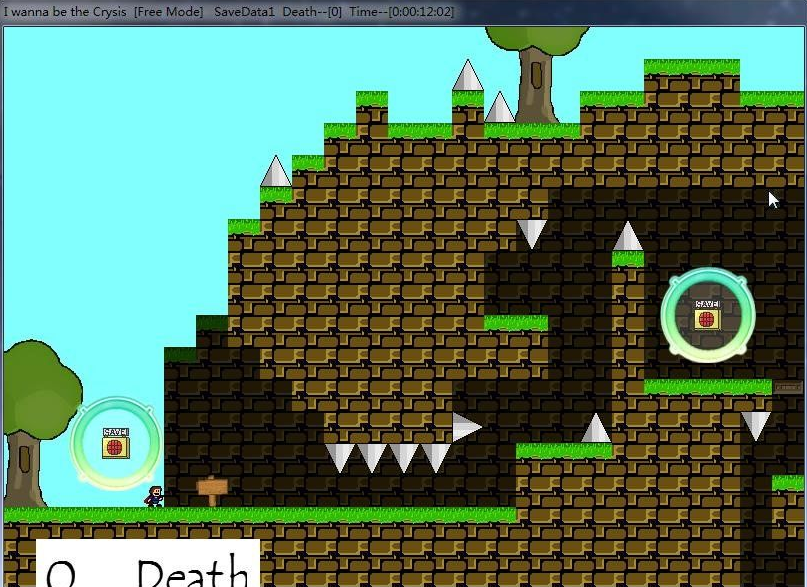Click the spike atop the narrow cave pillar
This screenshot has height=587, width=807.
(x=628, y=236)
